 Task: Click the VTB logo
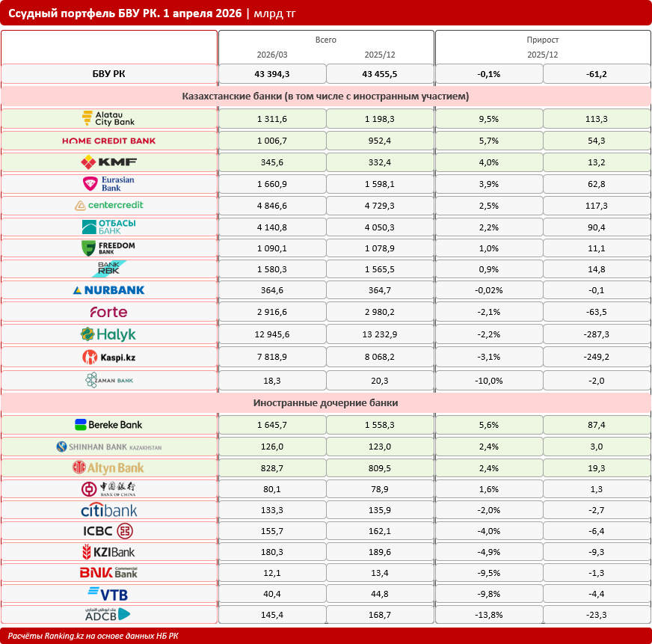click(108, 594)
